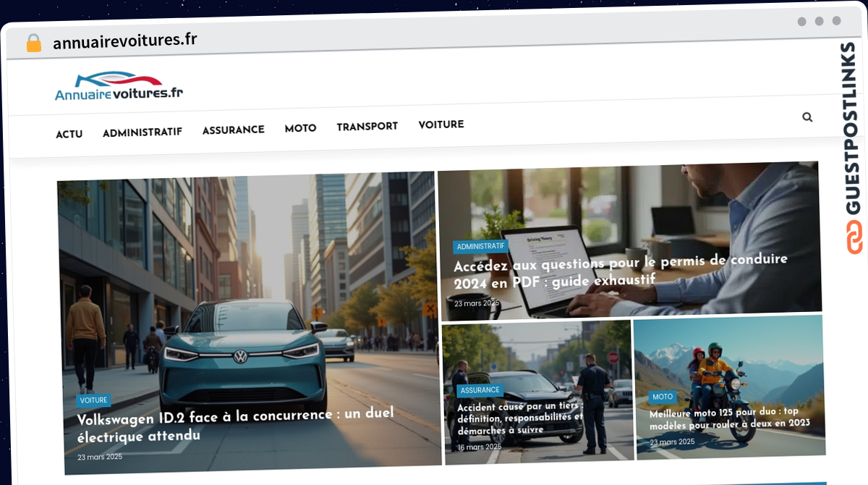Image resolution: width=868 pixels, height=485 pixels.
Task: Open the 'Meilleure moto 125 pour duo' article
Action: [x=730, y=418]
